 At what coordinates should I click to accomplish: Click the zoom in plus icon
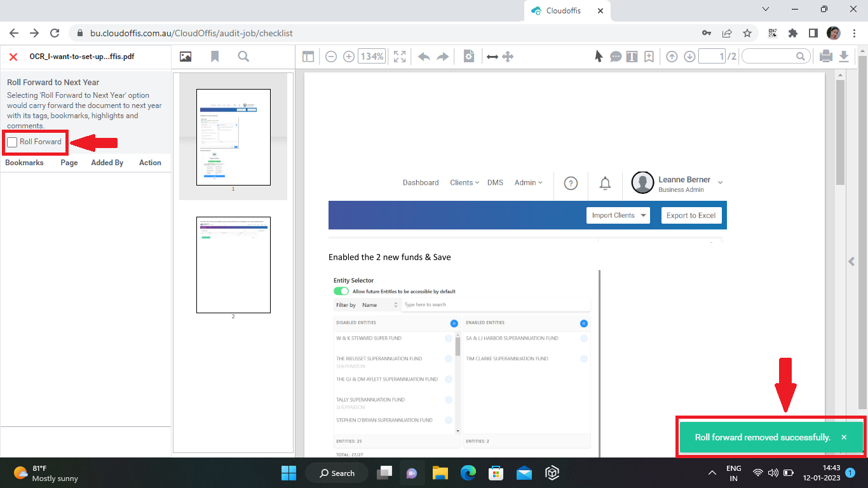click(x=349, y=57)
